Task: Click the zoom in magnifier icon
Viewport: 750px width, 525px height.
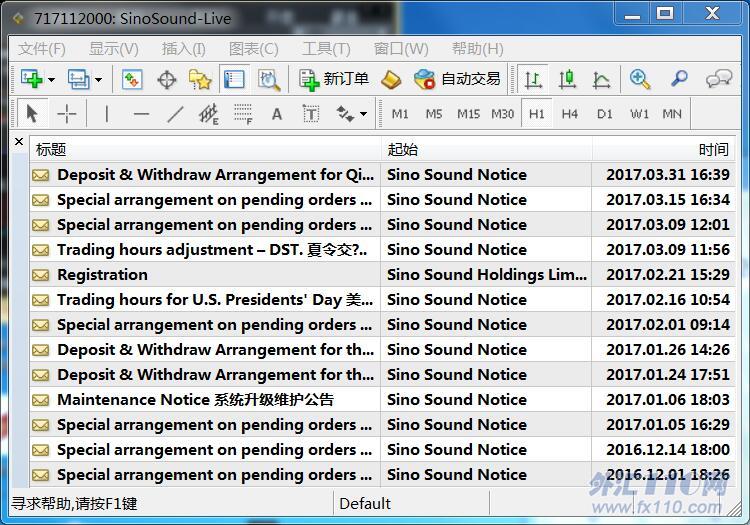Action: coord(640,79)
